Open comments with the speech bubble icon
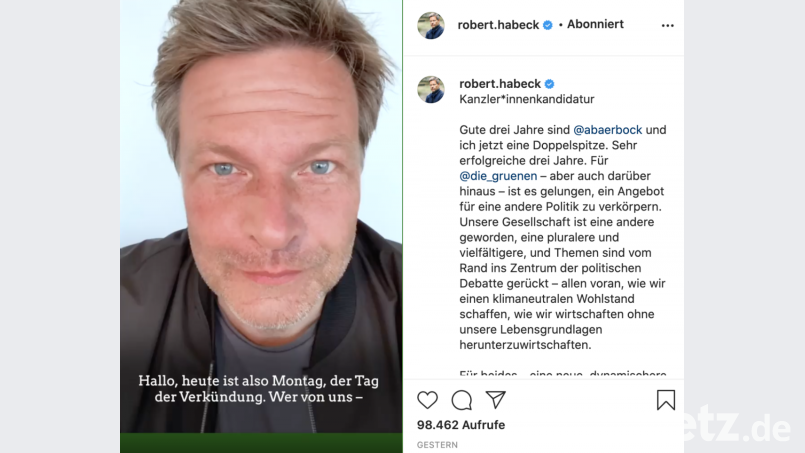805x453 pixels. (462, 400)
